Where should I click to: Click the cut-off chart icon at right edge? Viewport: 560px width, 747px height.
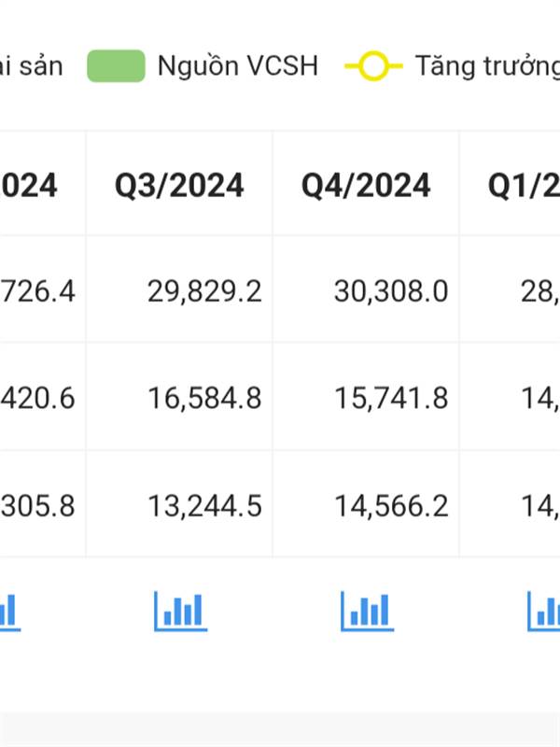coord(543,611)
